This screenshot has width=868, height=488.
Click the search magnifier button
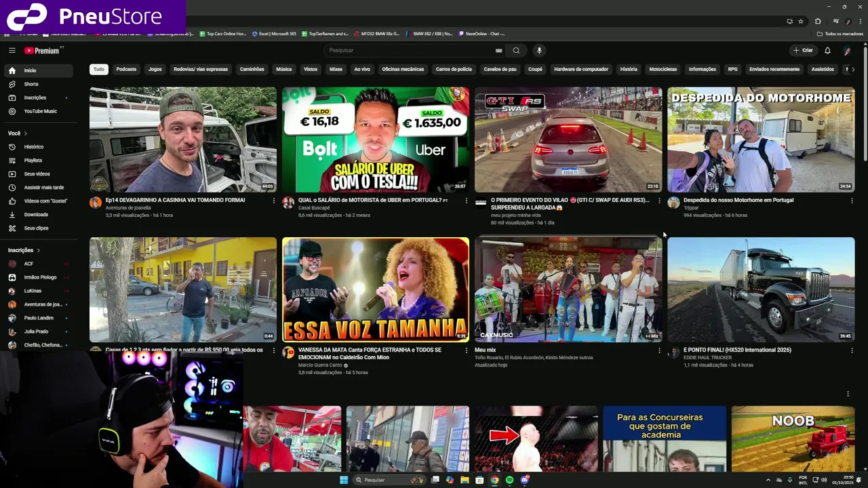point(516,50)
